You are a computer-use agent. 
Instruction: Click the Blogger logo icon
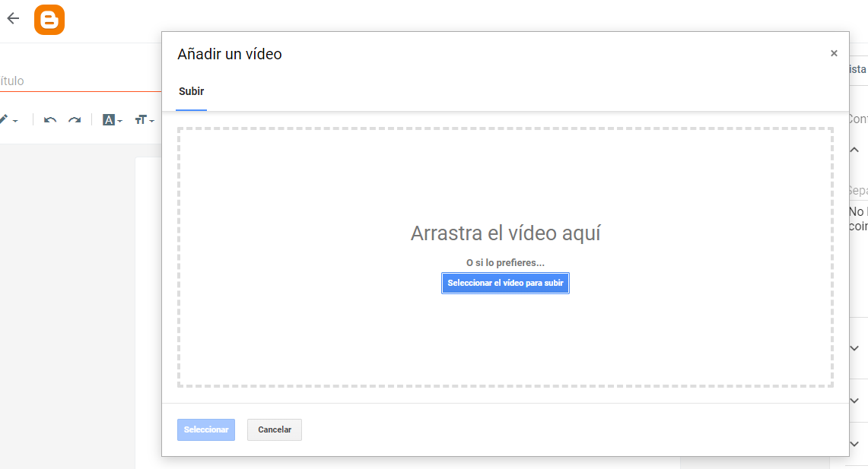(49, 20)
